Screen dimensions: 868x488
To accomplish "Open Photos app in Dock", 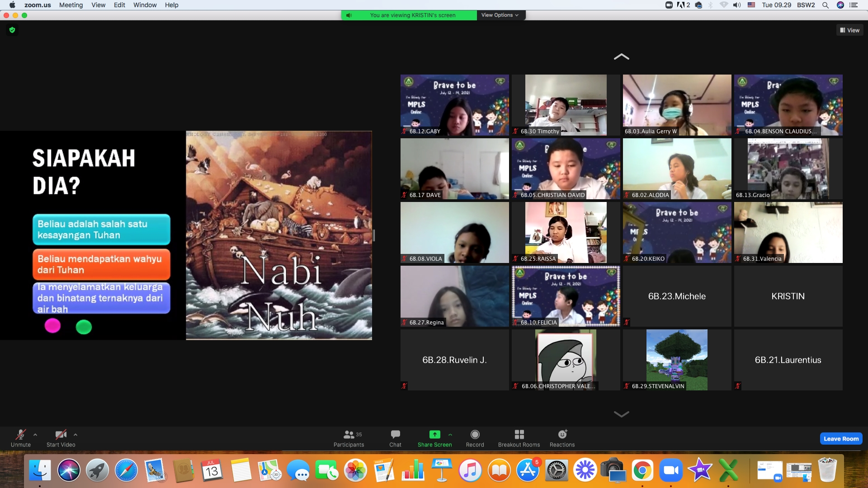I will pyautogui.click(x=356, y=471).
